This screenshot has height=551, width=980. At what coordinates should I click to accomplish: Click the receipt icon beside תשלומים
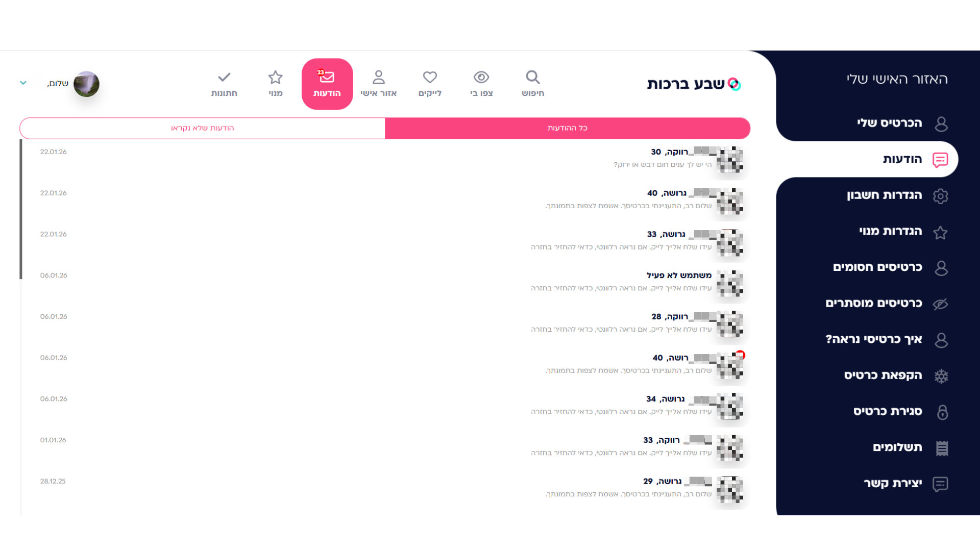942,448
